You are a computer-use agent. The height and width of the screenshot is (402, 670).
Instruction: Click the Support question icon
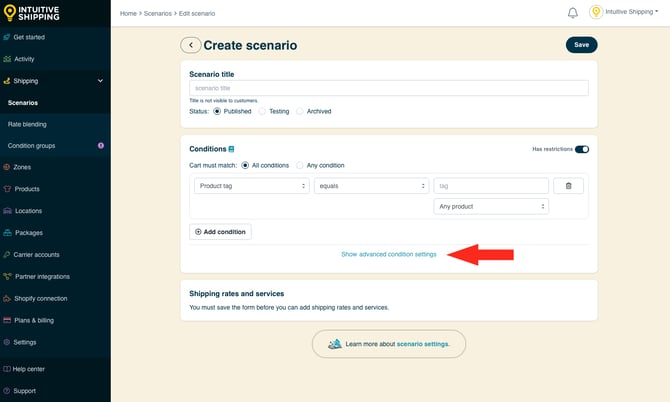click(6, 391)
